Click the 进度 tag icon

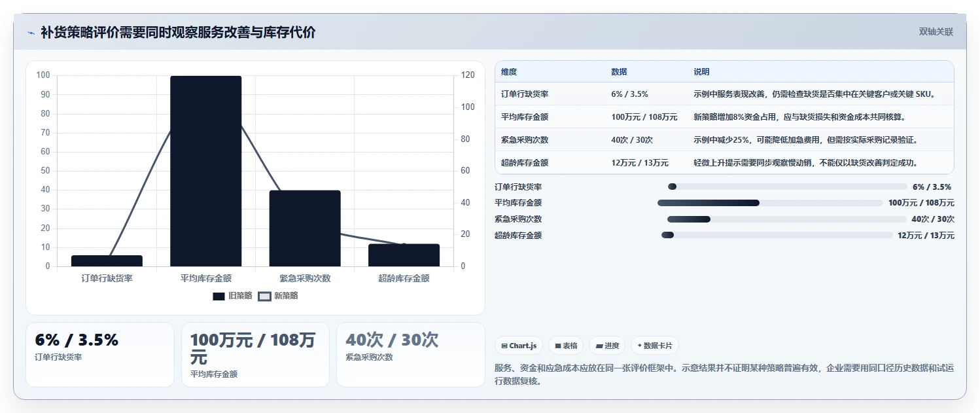(x=599, y=346)
